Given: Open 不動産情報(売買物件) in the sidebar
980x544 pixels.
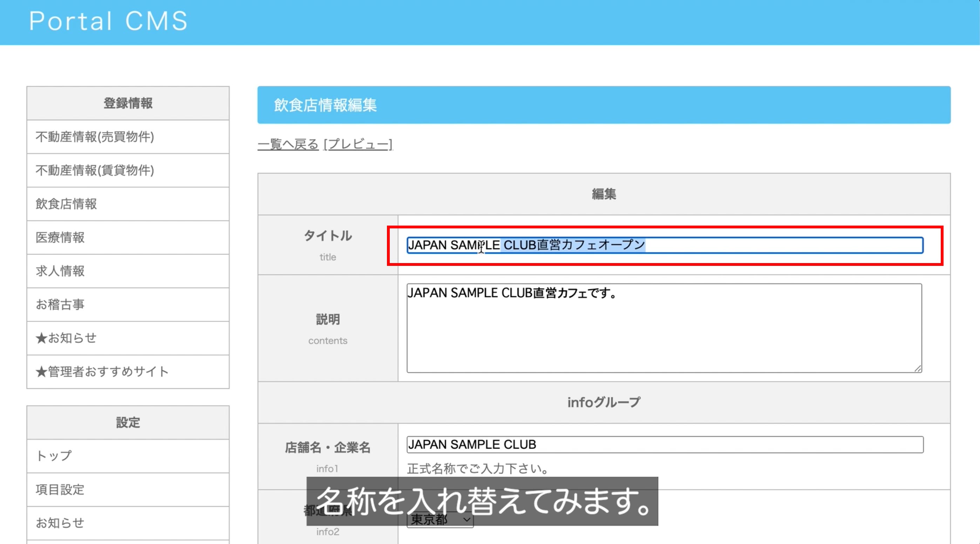Looking at the screenshot, I should (128, 137).
